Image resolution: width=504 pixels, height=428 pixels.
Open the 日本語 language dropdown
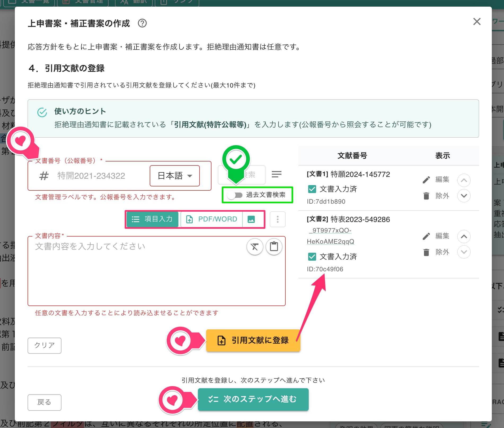(175, 176)
